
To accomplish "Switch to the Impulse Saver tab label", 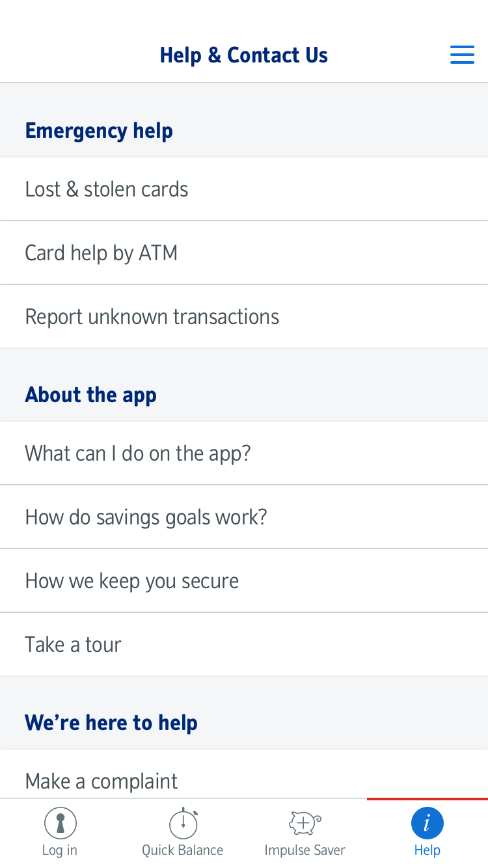I will 305,850.
